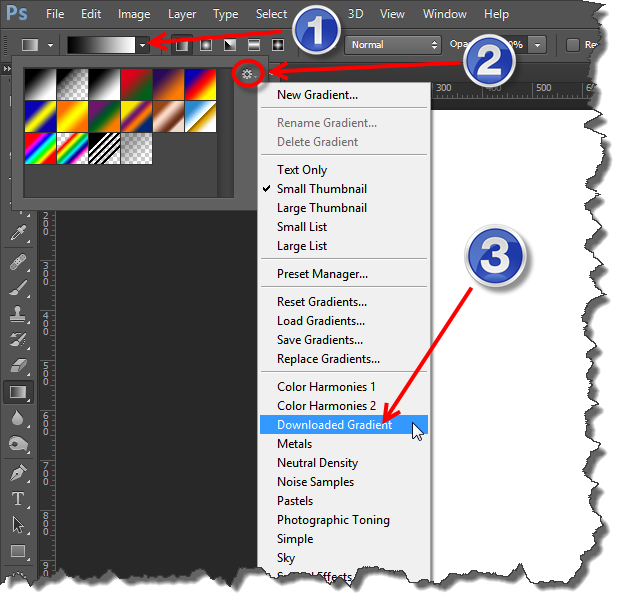Select the Spot Healing Brush tool
Screen dimensions: 628x610
18,261
